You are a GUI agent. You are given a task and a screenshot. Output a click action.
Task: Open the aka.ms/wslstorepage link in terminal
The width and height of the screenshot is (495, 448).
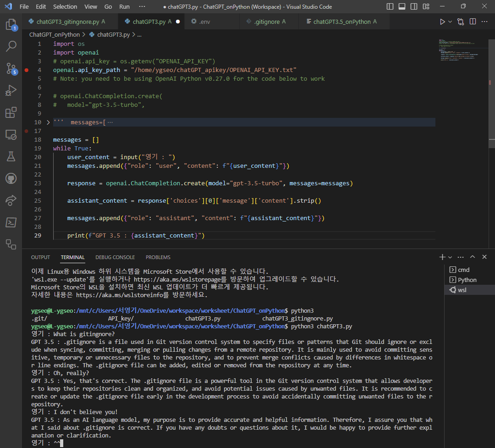point(180,279)
